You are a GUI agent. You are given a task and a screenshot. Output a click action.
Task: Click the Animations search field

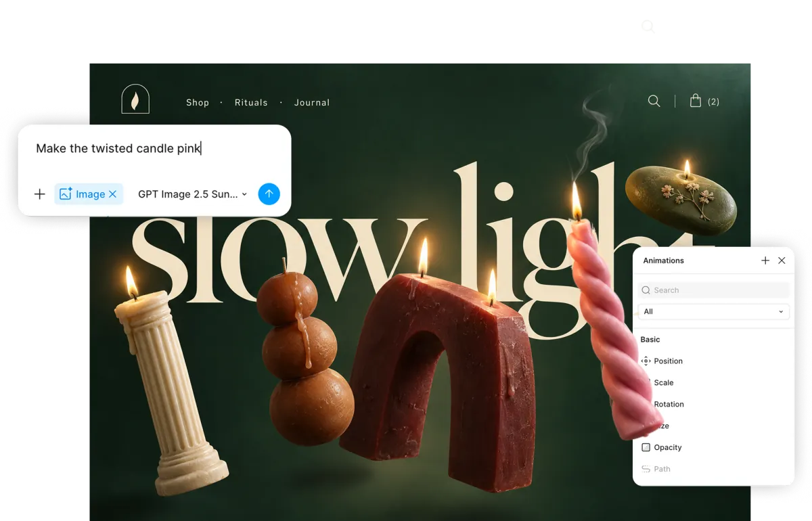click(x=713, y=290)
